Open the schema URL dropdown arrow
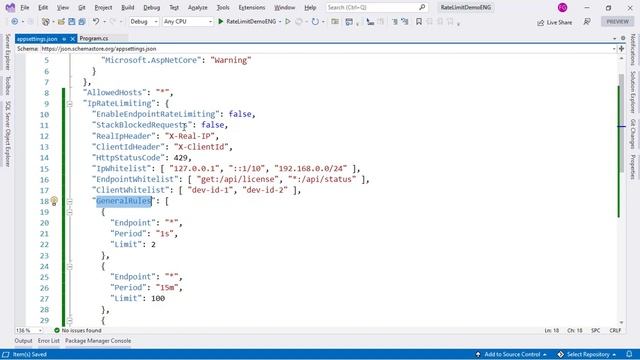Screen dimensions: 640x360 tap(613, 49)
